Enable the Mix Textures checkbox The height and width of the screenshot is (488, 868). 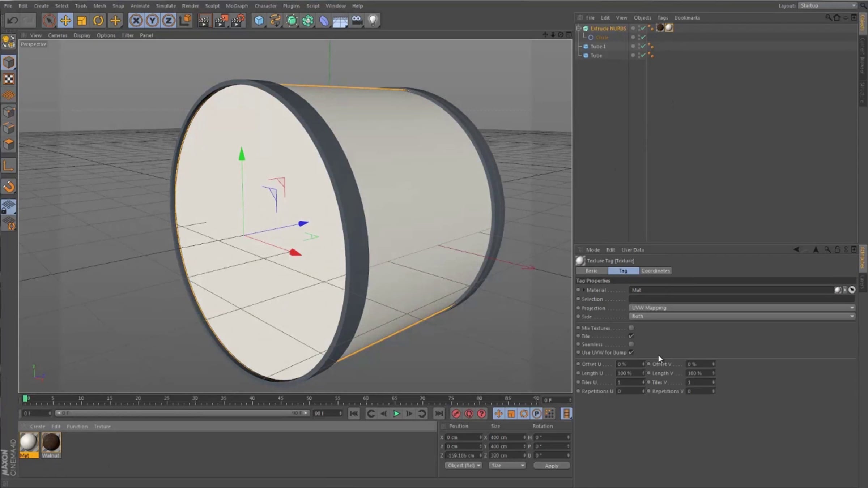pos(631,328)
